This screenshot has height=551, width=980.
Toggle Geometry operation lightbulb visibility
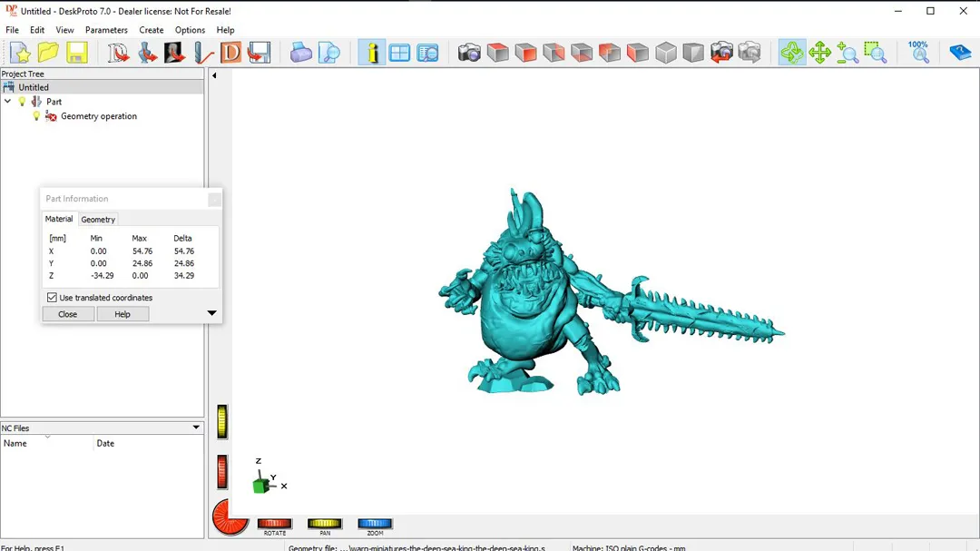[x=36, y=116]
